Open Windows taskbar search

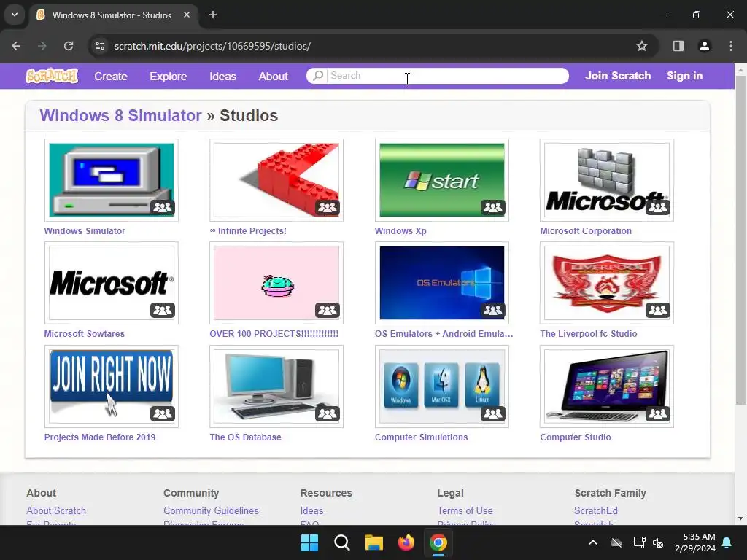tap(341, 542)
